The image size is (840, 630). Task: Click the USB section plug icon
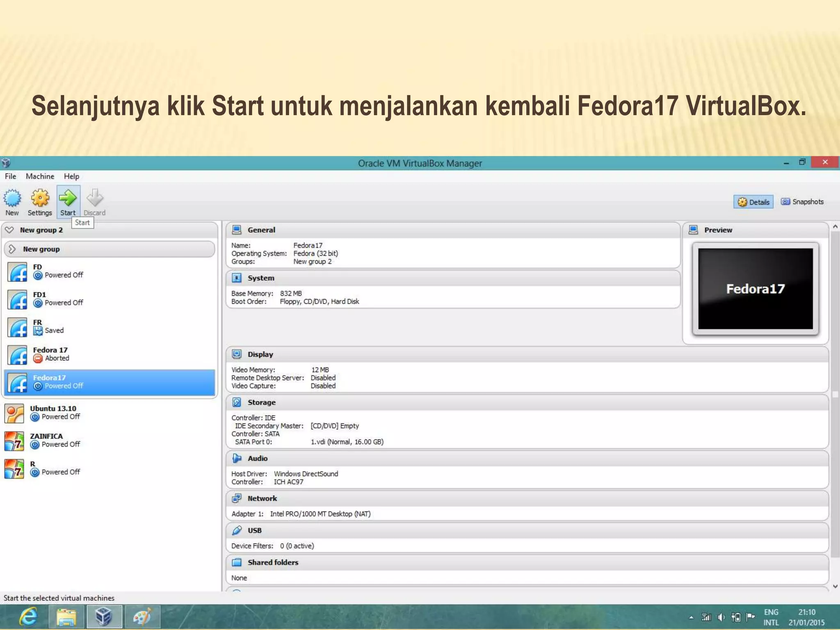pyautogui.click(x=237, y=530)
